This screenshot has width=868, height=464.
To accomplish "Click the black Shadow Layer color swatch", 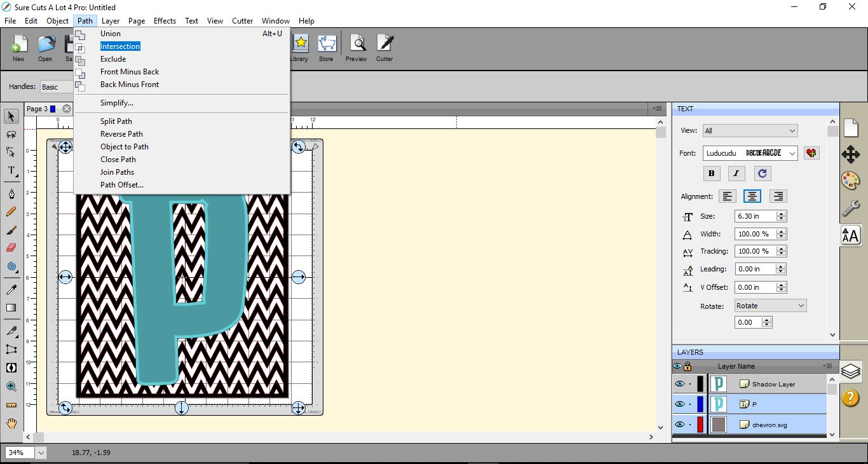I will pos(700,384).
